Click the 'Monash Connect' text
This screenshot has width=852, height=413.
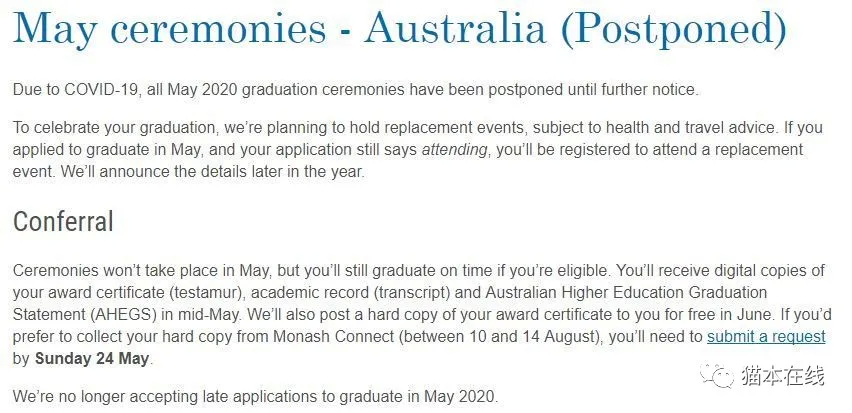coord(333,337)
